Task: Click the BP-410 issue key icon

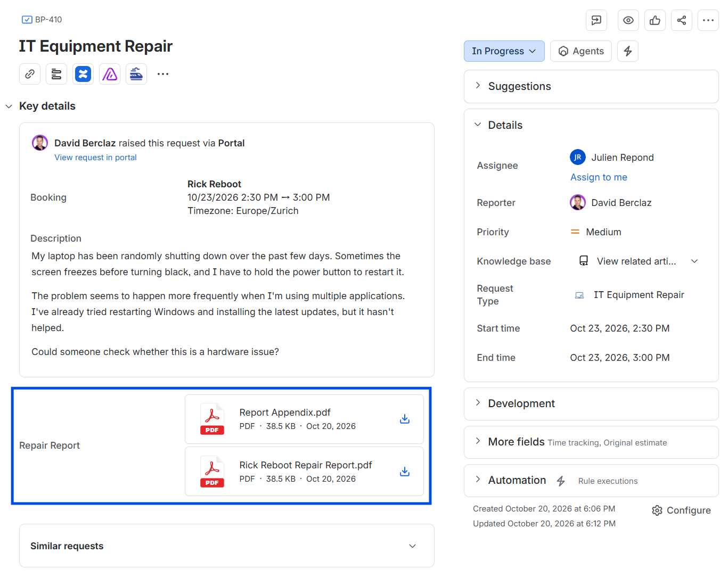Action: [27, 20]
